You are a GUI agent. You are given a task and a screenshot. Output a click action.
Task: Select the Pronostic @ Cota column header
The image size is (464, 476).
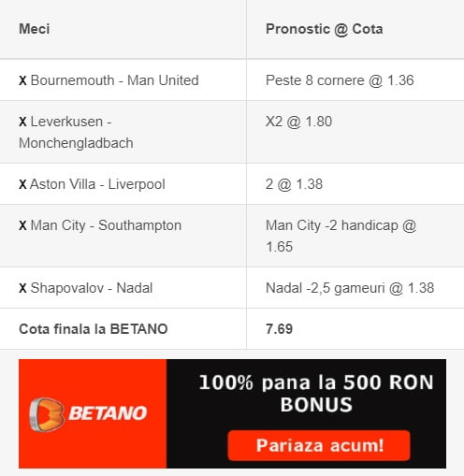(x=325, y=29)
